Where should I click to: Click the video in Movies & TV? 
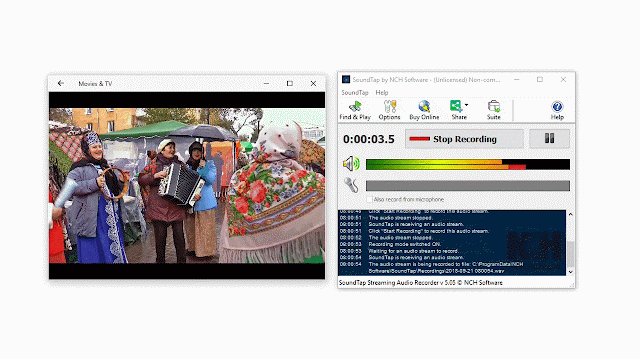click(187, 185)
